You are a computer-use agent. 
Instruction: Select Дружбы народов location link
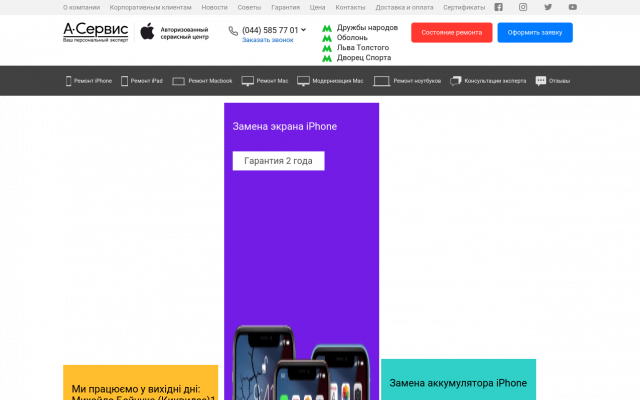[x=367, y=28]
